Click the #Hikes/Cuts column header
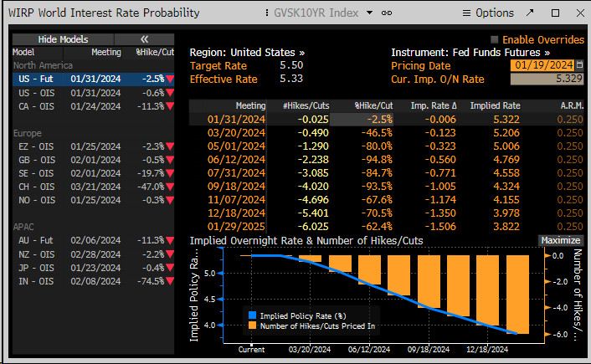This screenshot has width=591, height=364. coord(306,106)
